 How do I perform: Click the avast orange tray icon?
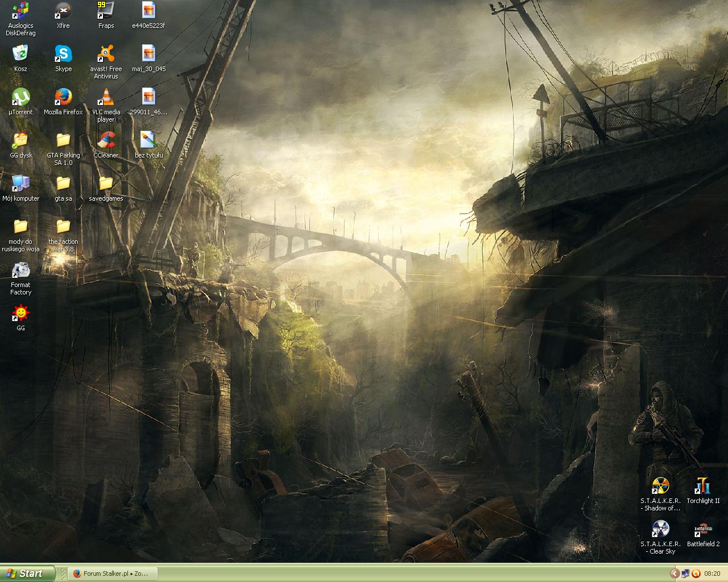point(696,573)
